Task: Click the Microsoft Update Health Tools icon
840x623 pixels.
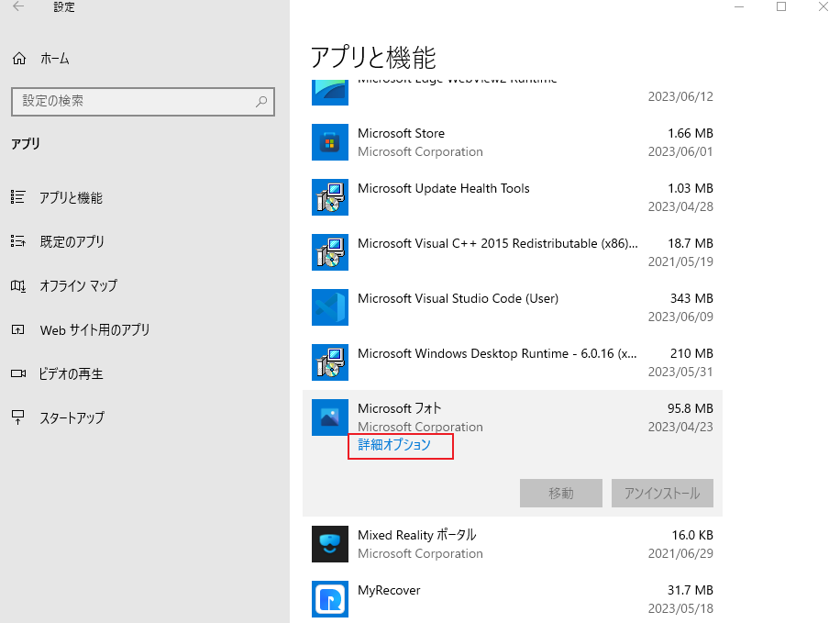Action: [330, 197]
